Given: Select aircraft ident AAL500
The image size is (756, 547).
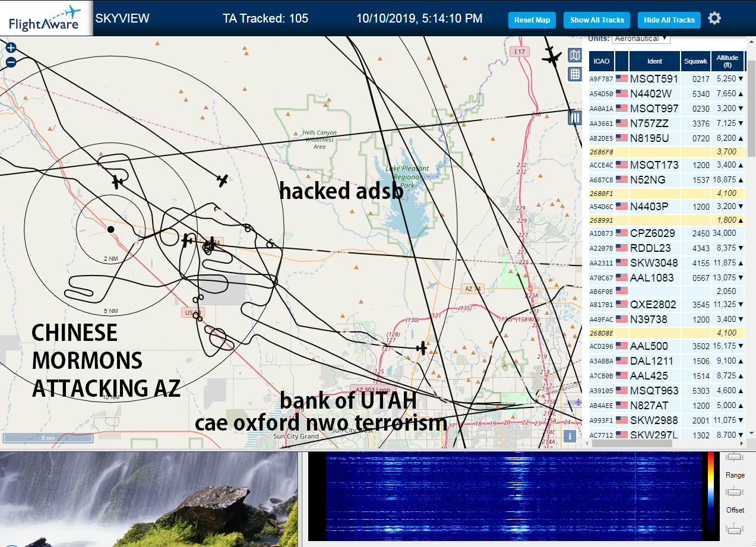Looking at the screenshot, I should point(649,346).
